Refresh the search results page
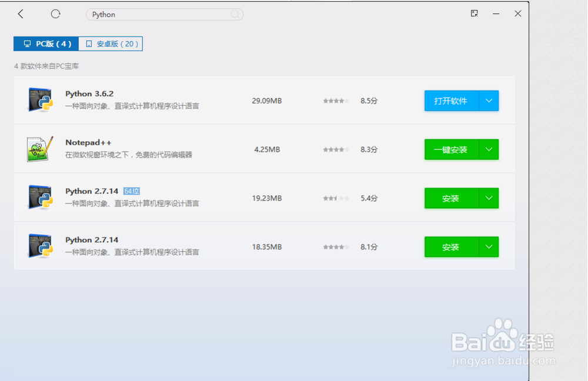 point(55,14)
